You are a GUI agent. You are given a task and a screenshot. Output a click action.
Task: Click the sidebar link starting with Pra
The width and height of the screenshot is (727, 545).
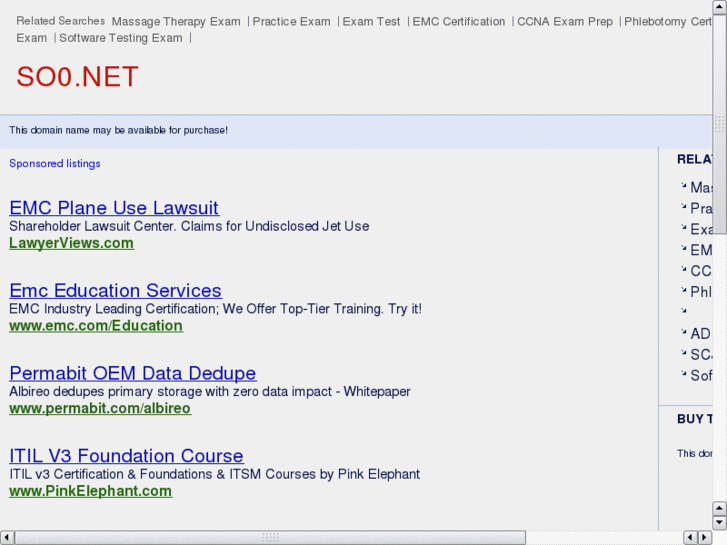701,208
